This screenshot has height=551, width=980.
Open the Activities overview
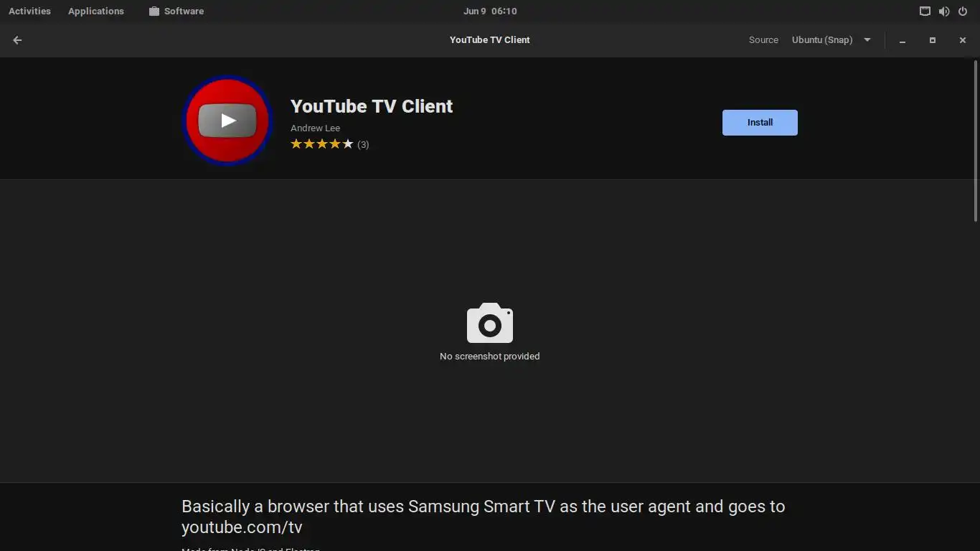tap(29, 11)
